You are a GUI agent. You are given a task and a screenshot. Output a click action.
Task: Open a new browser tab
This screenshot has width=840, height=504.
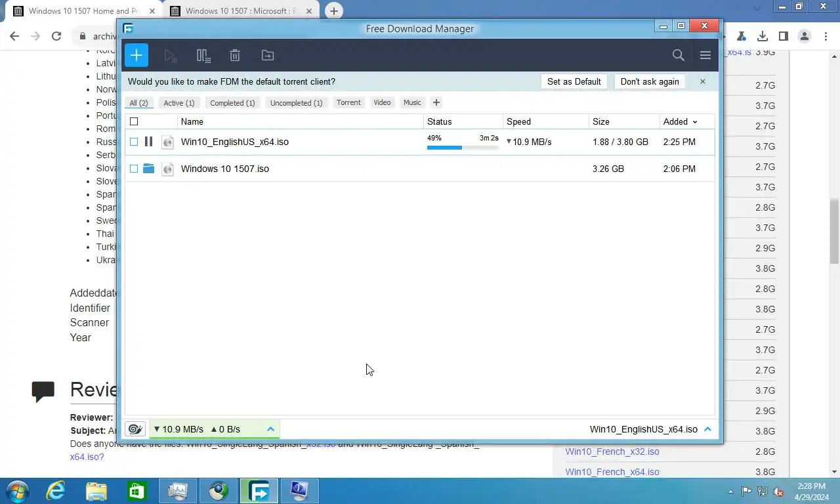(x=334, y=11)
